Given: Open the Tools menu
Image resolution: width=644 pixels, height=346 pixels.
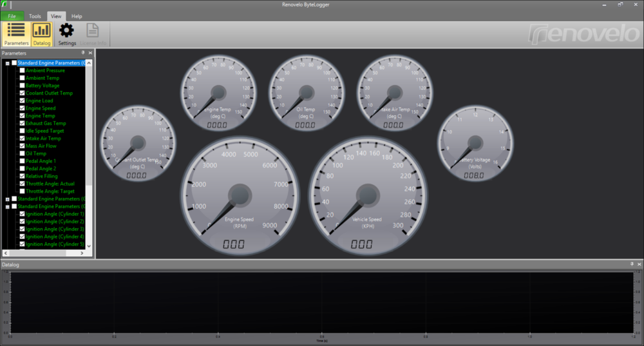Looking at the screenshot, I should 35,16.
